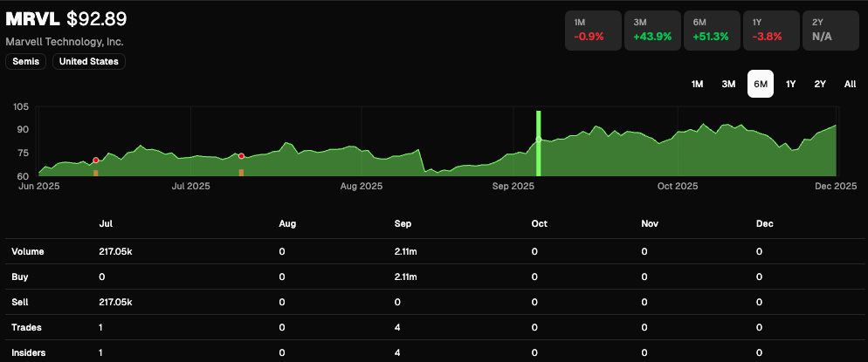Click the Semis sector tag
868x362 pixels.
coord(26,61)
